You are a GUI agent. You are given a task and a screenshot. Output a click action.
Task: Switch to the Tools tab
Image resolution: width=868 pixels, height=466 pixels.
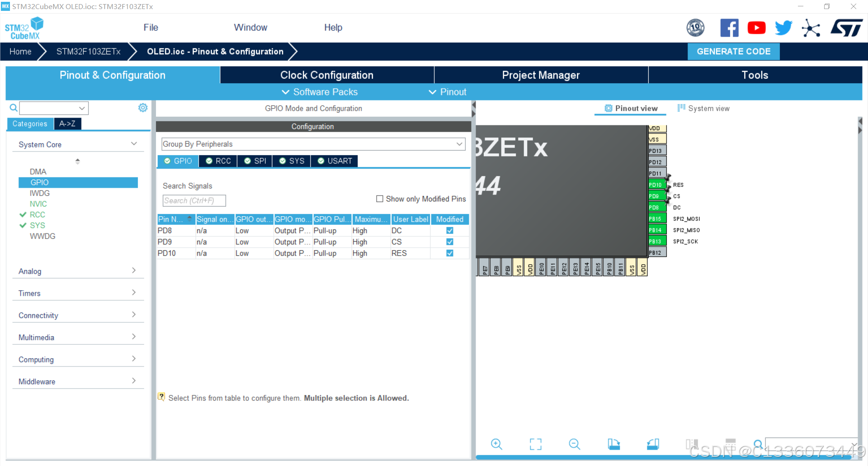point(755,75)
